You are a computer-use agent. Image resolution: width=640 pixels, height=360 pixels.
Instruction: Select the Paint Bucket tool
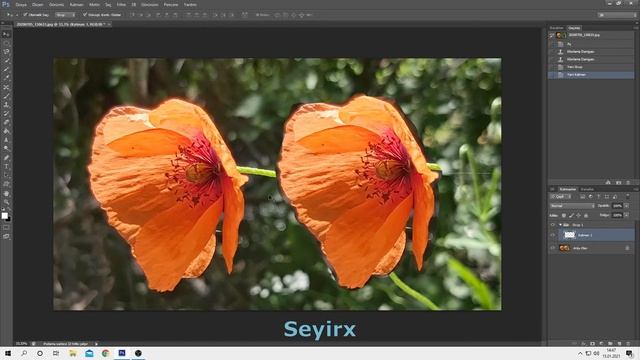click(x=6, y=131)
